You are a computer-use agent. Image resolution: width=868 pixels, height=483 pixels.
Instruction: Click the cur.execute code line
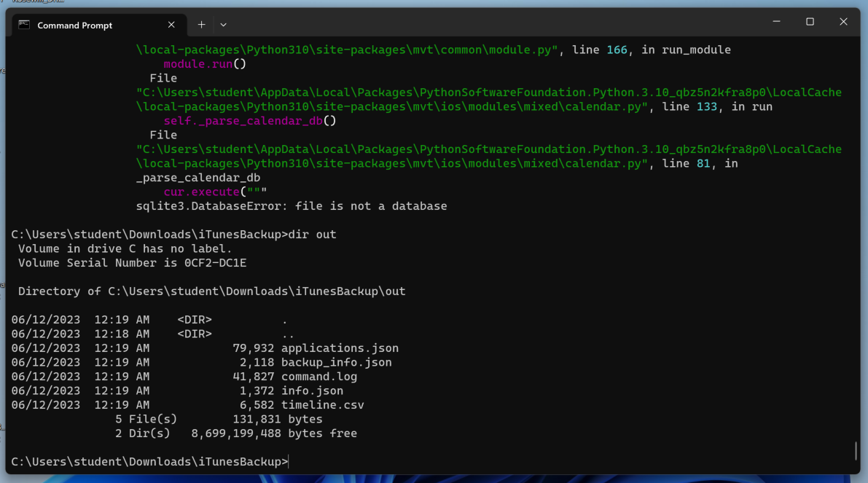[215, 192]
